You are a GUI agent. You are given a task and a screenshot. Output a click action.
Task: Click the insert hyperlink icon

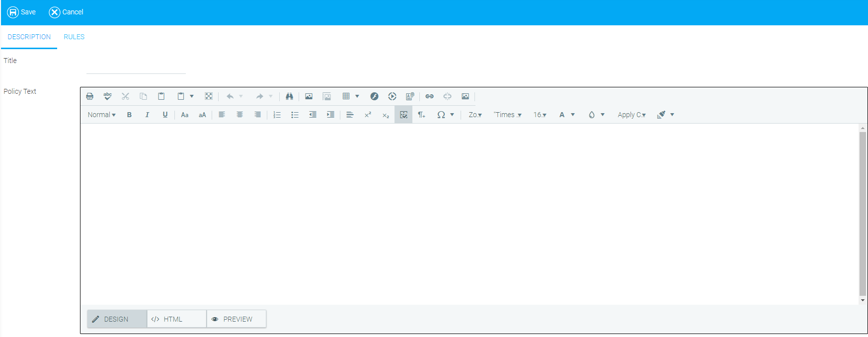429,96
